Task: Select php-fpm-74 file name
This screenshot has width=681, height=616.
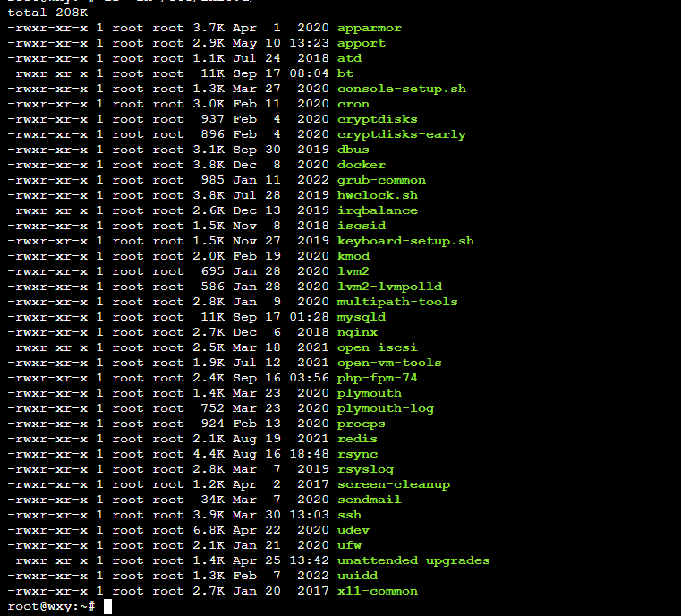Action: click(378, 378)
